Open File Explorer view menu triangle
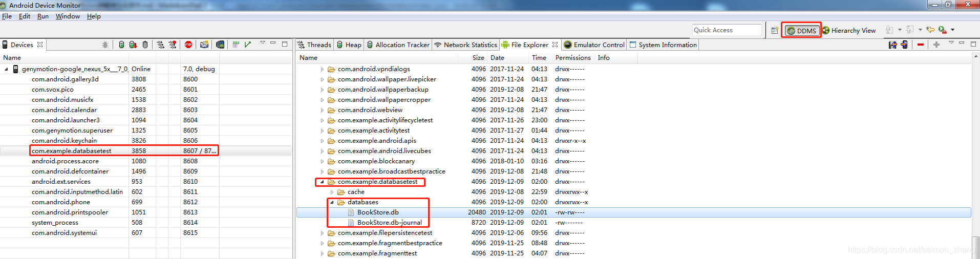The width and height of the screenshot is (980, 259). click(951, 42)
